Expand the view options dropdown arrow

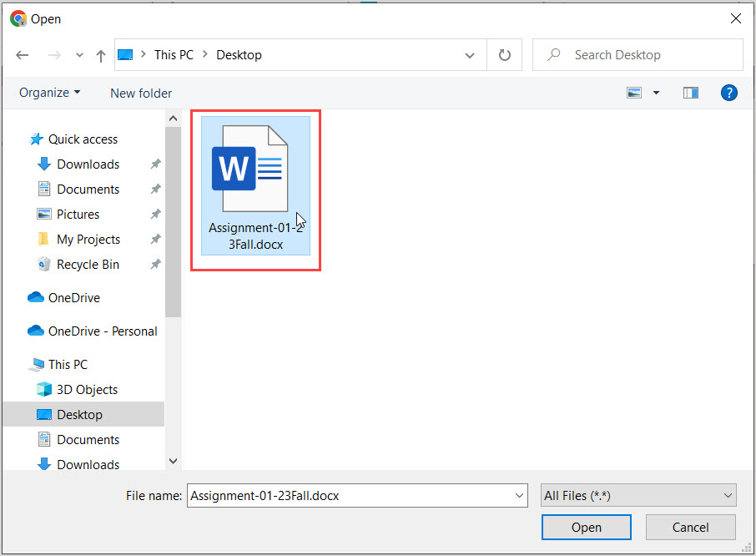tap(656, 93)
